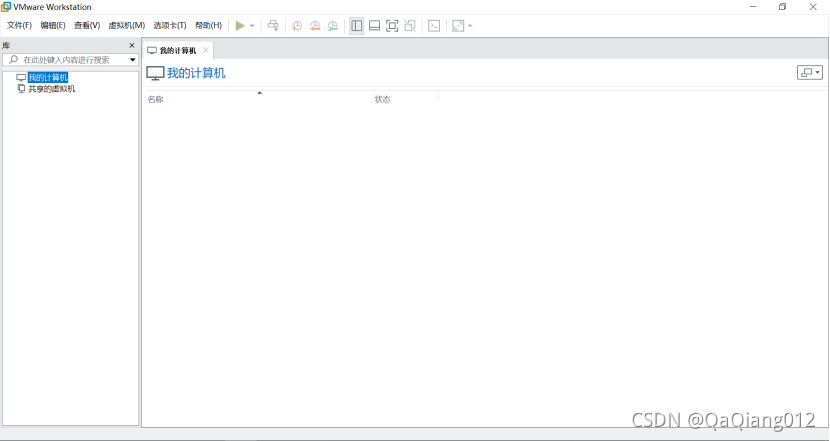Open the stretch display dropdown arrow
Image resolution: width=830 pixels, height=441 pixels.
470,26
